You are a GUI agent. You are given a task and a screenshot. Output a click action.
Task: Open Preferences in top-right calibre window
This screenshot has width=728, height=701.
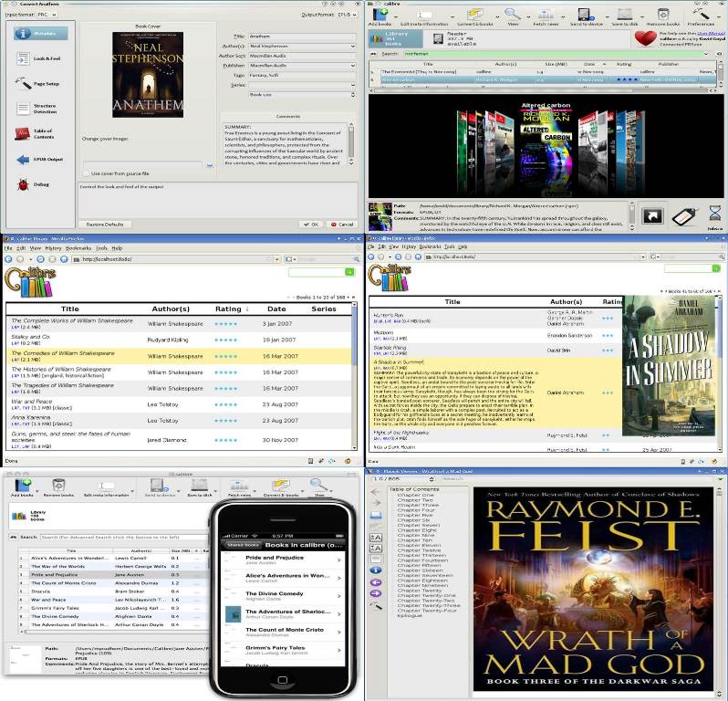pos(701,16)
